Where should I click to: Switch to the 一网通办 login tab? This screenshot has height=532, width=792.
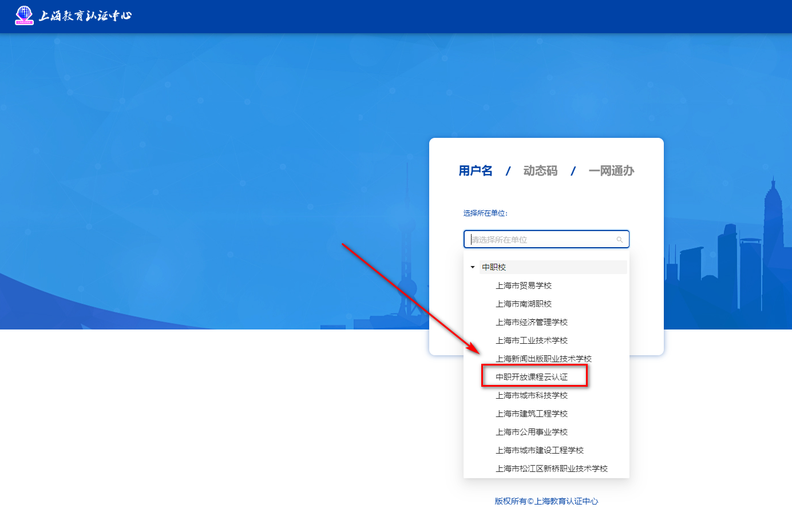click(611, 170)
